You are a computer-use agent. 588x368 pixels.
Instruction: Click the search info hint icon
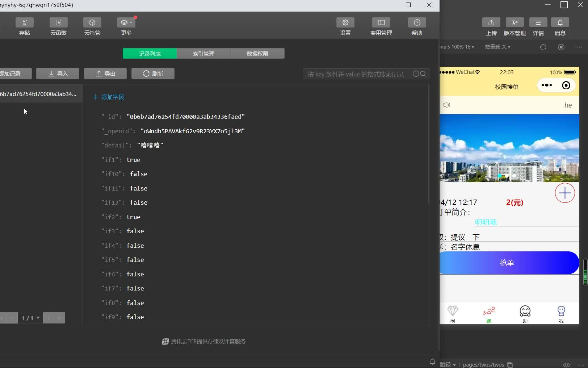pos(416,74)
